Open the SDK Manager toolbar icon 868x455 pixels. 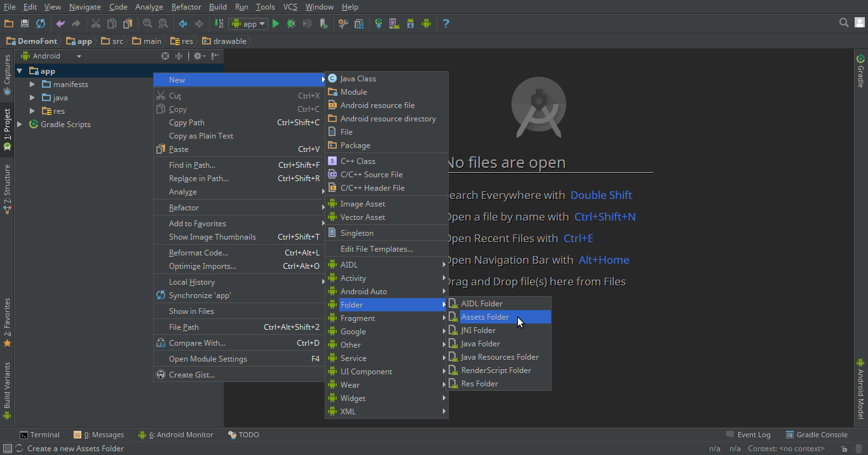410,24
